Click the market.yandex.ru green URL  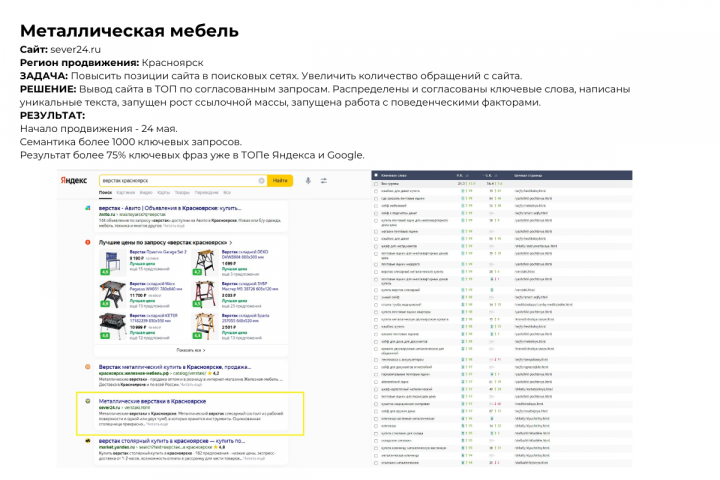tap(117, 446)
